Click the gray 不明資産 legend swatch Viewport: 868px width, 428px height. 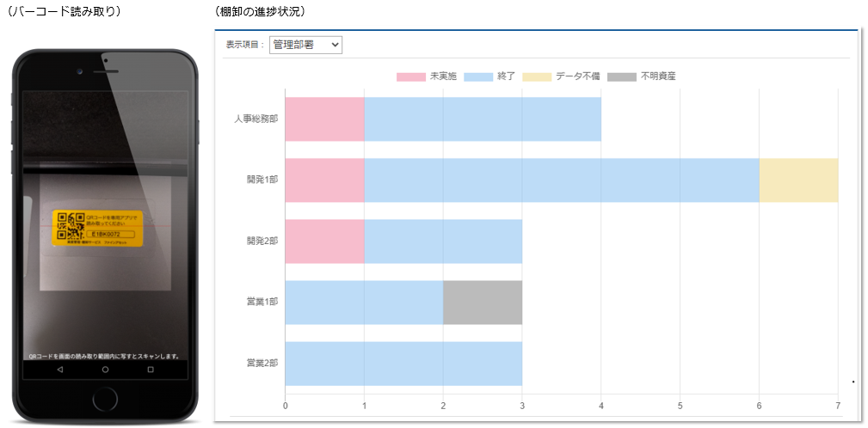pyautogui.click(x=621, y=76)
